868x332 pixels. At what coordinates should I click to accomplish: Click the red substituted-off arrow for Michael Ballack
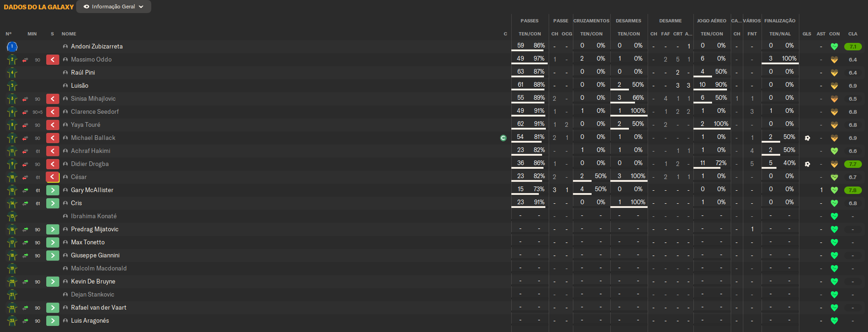point(53,138)
